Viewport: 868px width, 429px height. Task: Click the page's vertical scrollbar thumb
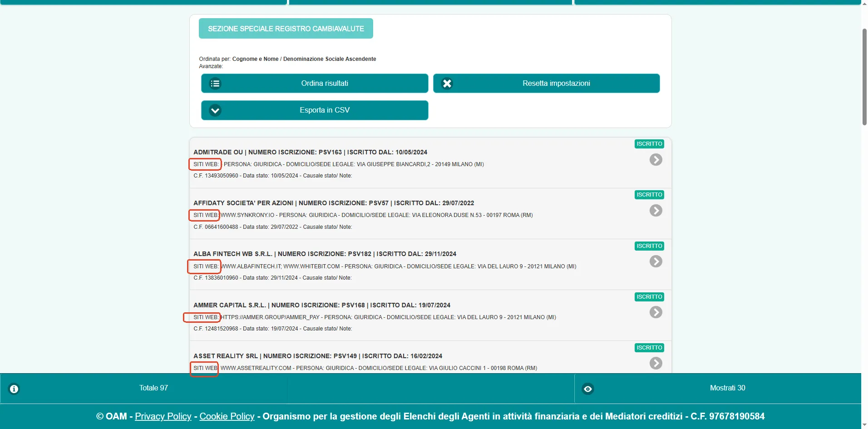tap(864, 77)
